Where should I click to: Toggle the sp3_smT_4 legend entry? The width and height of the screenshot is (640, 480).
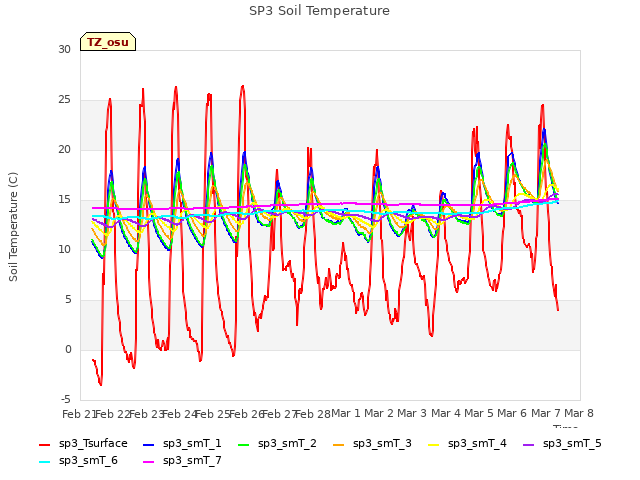pyautogui.click(x=467, y=444)
